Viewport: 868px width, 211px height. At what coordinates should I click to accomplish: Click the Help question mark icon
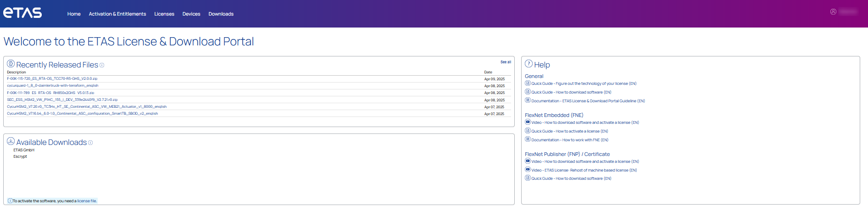tap(529, 64)
